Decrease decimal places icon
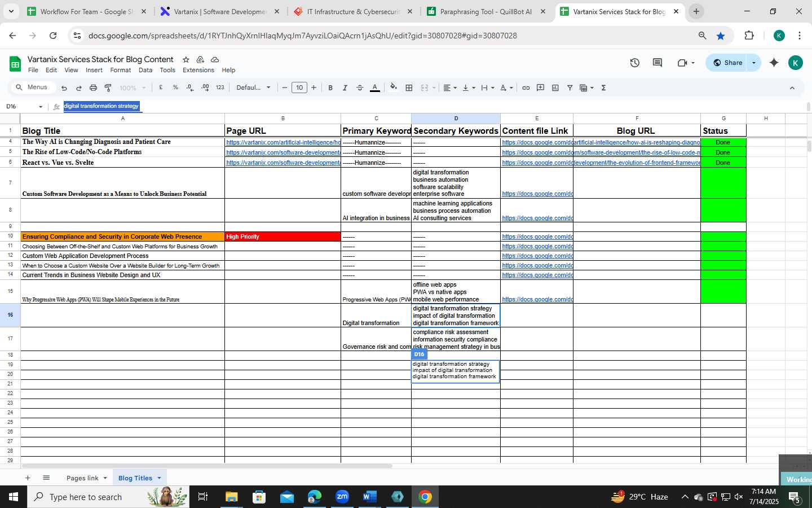The height and width of the screenshot is (508, 812). tap(190, 87)
